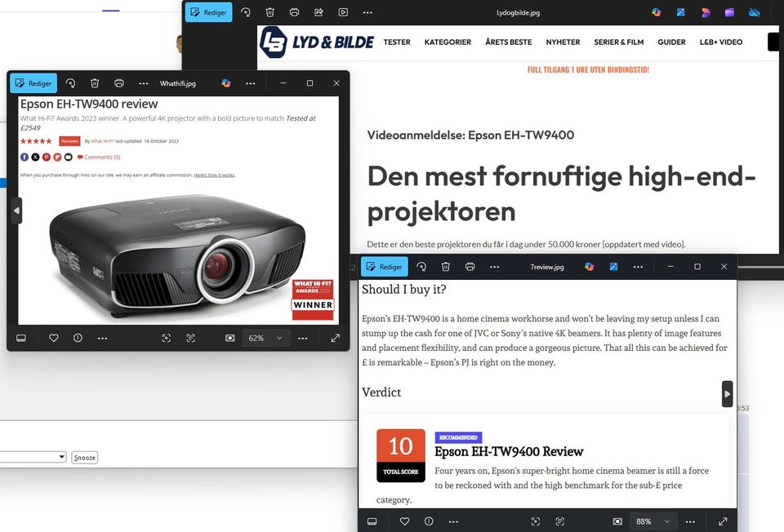The image size is (784, 532).
Task: Enter fullscreen in 7review.jpg window
Action: pos(723,521)
